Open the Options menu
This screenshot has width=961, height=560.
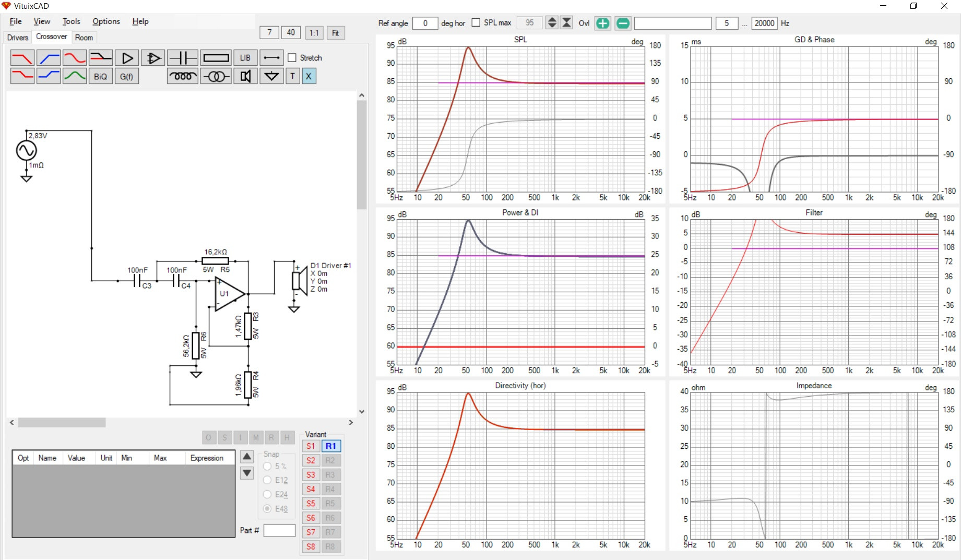tap(106, 21)
